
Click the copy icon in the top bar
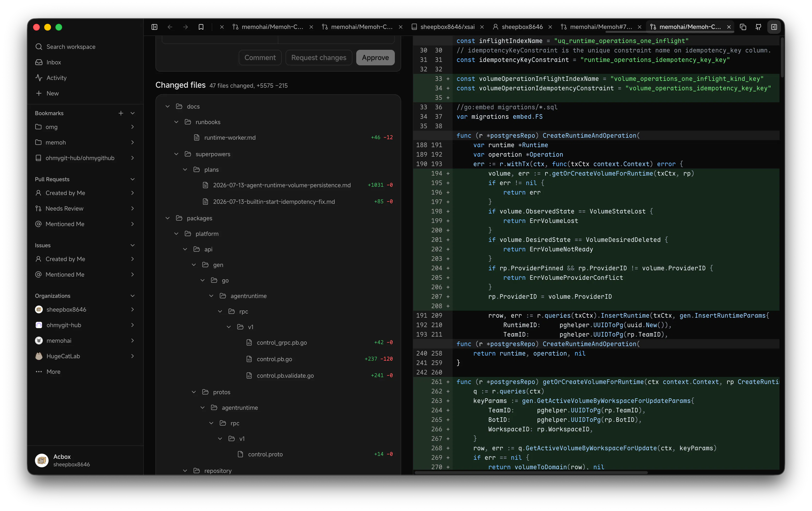click(743, 27)
